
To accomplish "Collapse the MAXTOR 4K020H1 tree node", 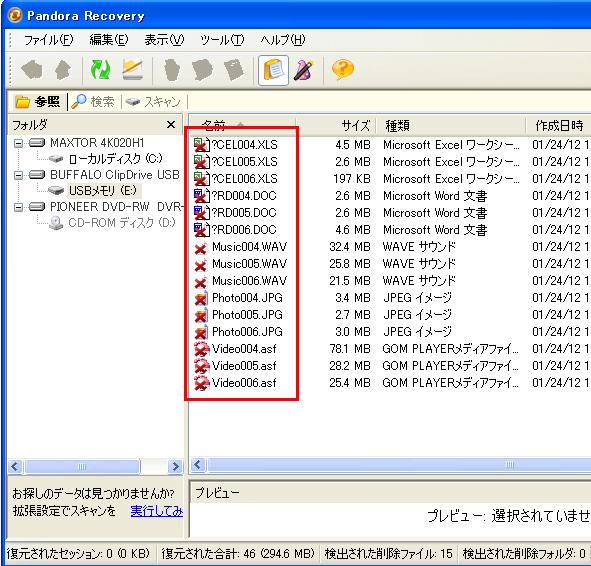I will click(x=18, y=143).
